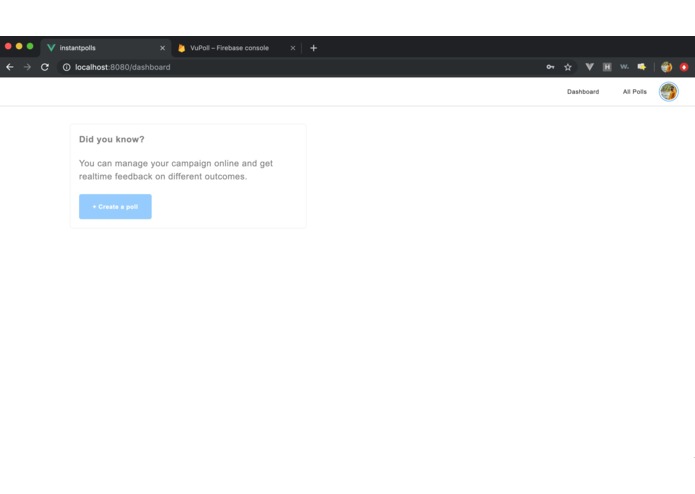Click the red update icon in toolbar
Viewport: 695px width, 494px height.
point(684,67)
